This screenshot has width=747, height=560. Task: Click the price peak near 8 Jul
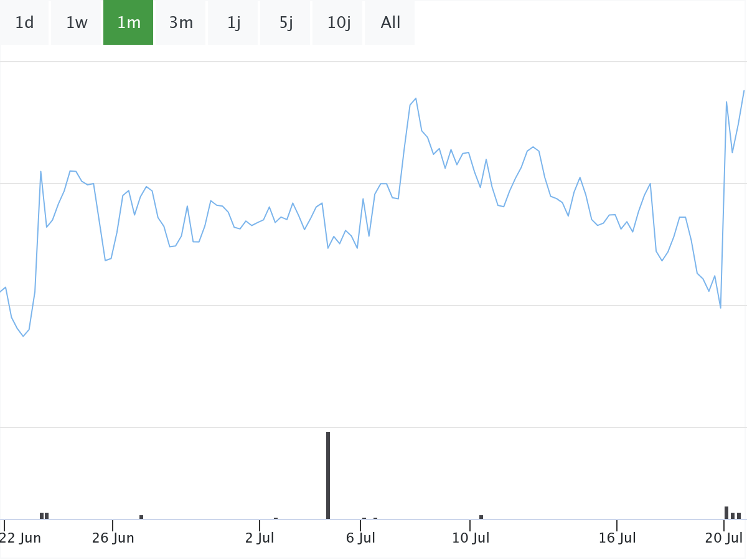pos(415,98)
